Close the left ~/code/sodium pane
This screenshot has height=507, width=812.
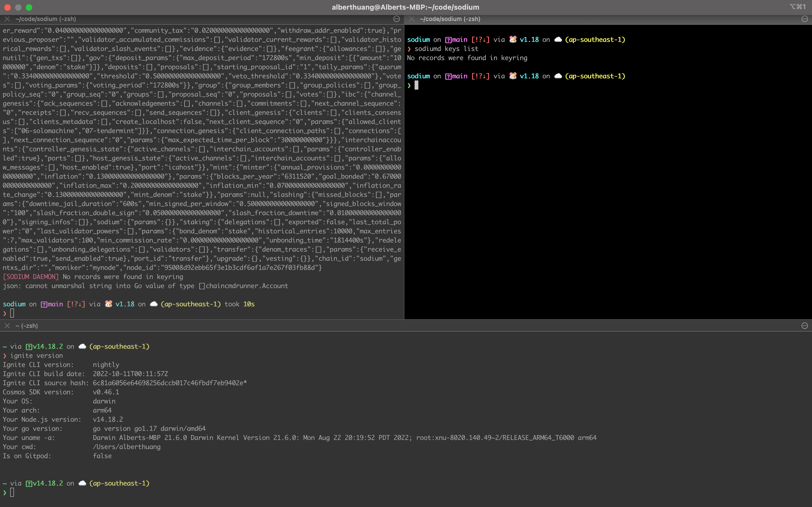click(x=7, y=19)
